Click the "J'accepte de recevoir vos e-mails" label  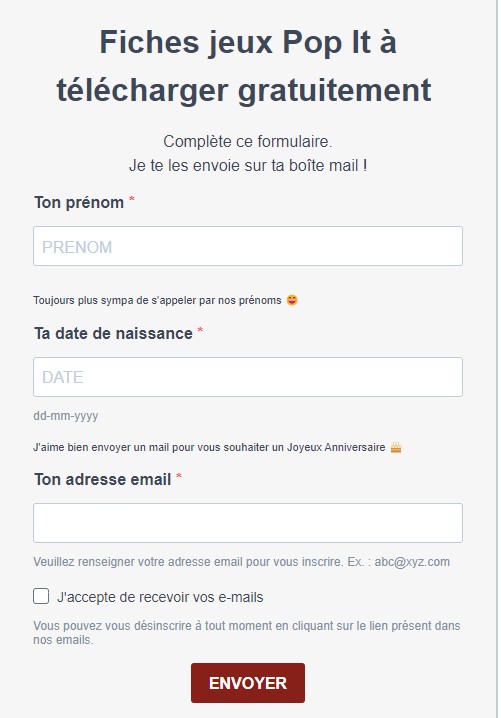160,597
